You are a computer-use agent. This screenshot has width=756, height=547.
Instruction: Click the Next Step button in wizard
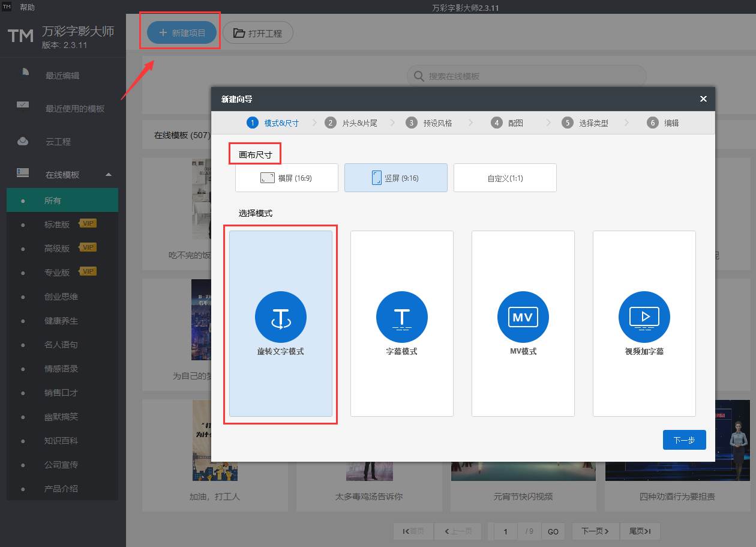[x=685, y=440]
